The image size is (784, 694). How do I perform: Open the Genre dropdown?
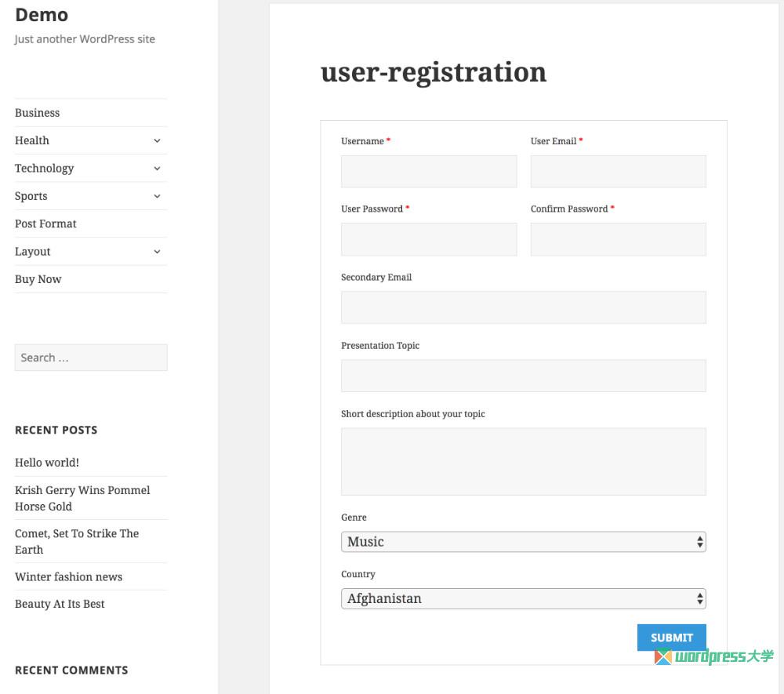point(523,542)
